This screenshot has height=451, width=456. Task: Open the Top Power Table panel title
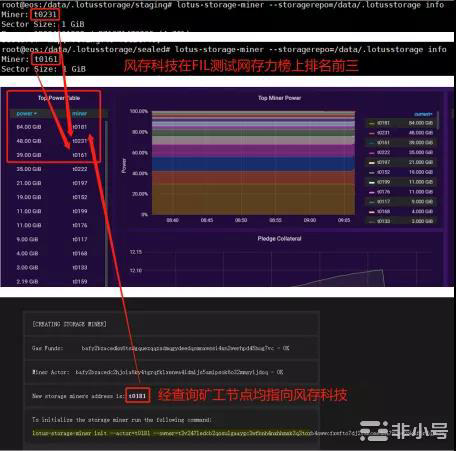pos(59,98)
